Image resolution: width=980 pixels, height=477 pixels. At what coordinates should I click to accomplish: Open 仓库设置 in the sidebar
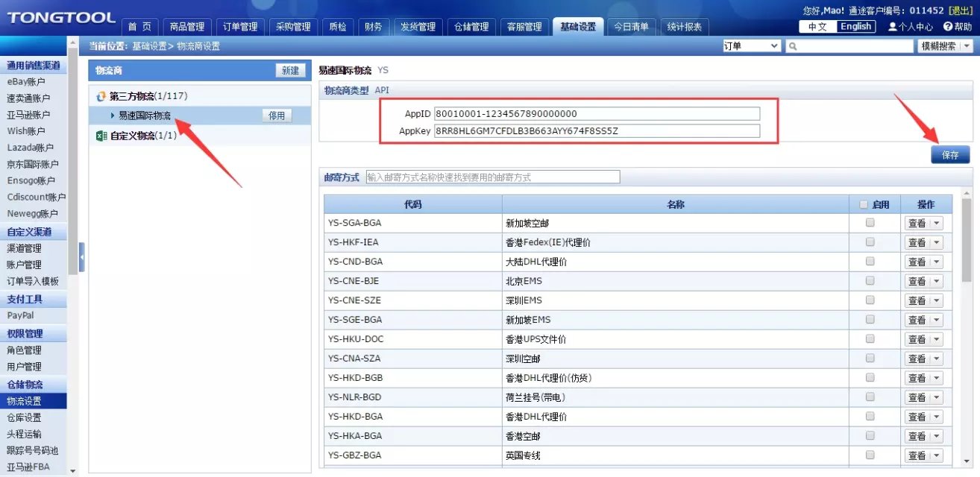pos(25,417)
